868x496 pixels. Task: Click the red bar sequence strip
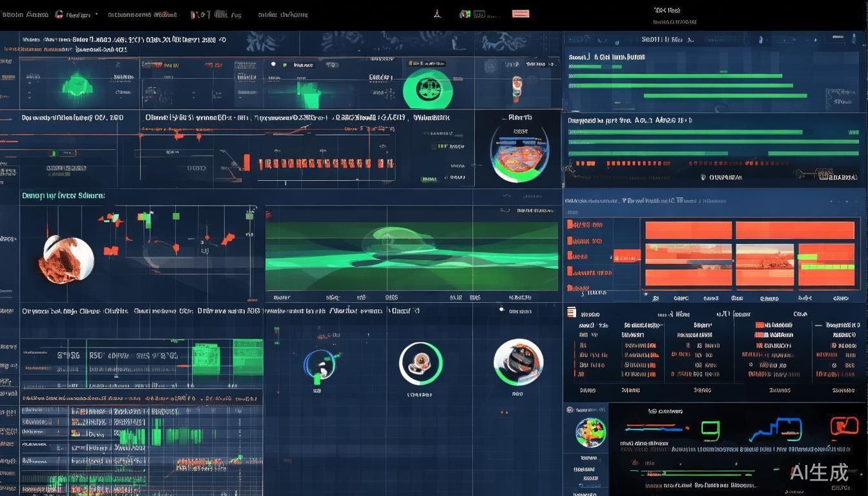pyautogui.click(x=325, y=163)
